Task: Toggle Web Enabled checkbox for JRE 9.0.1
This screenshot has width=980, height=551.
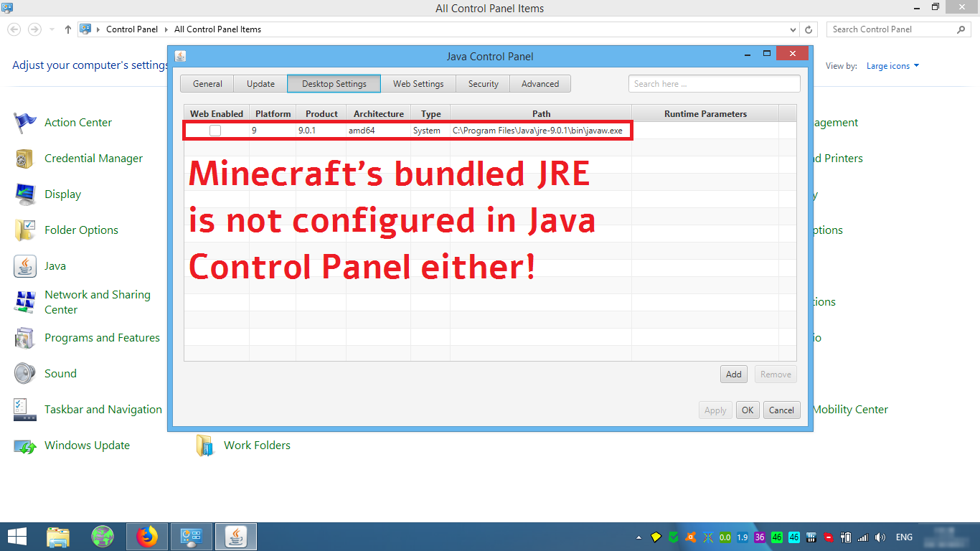Action: pos(215,131)
